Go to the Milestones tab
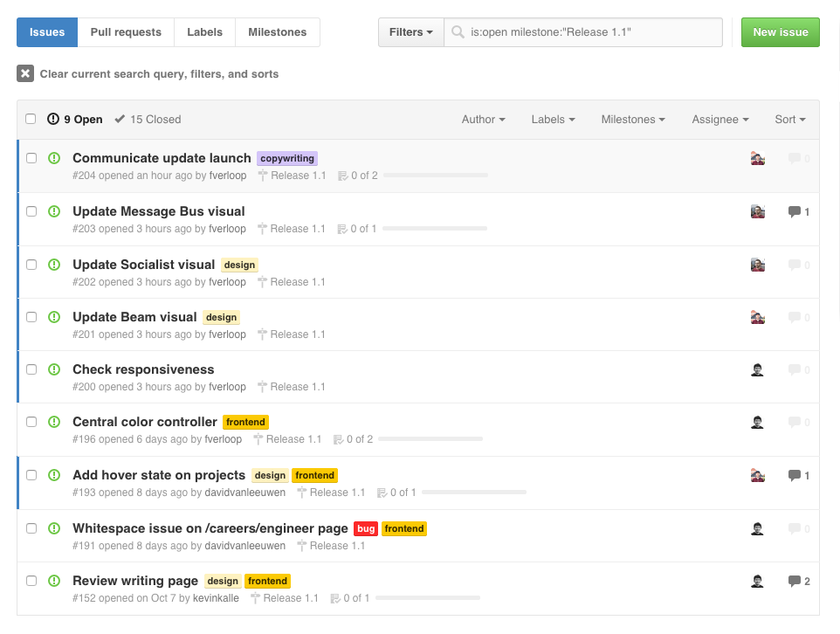The image size is (840, 634). pos(278,32)
